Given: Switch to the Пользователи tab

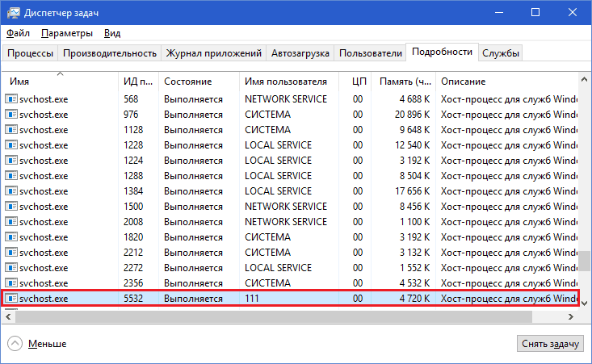Looking at the screenshot, I should point(371,53).
